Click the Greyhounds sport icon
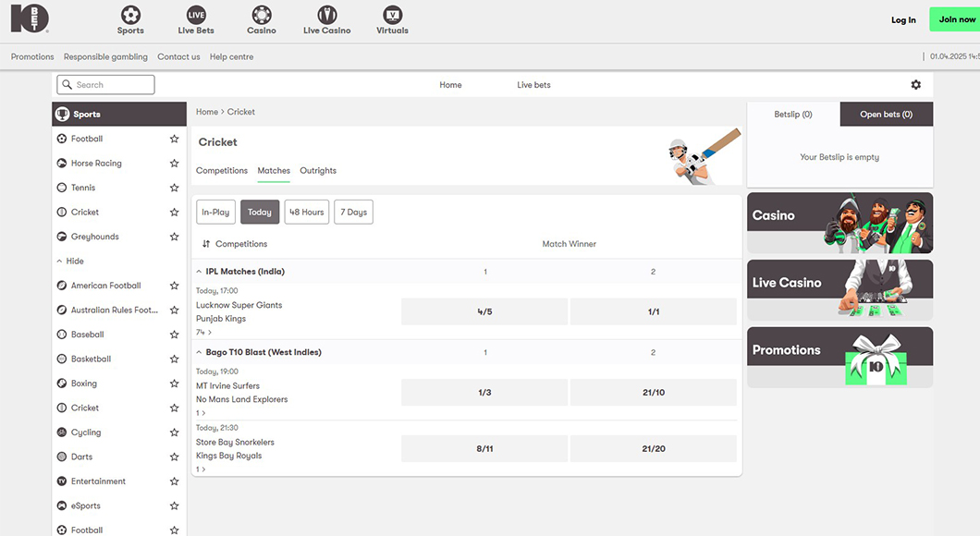Viewport: 980px width, 536px height. [x=62, y=237]
